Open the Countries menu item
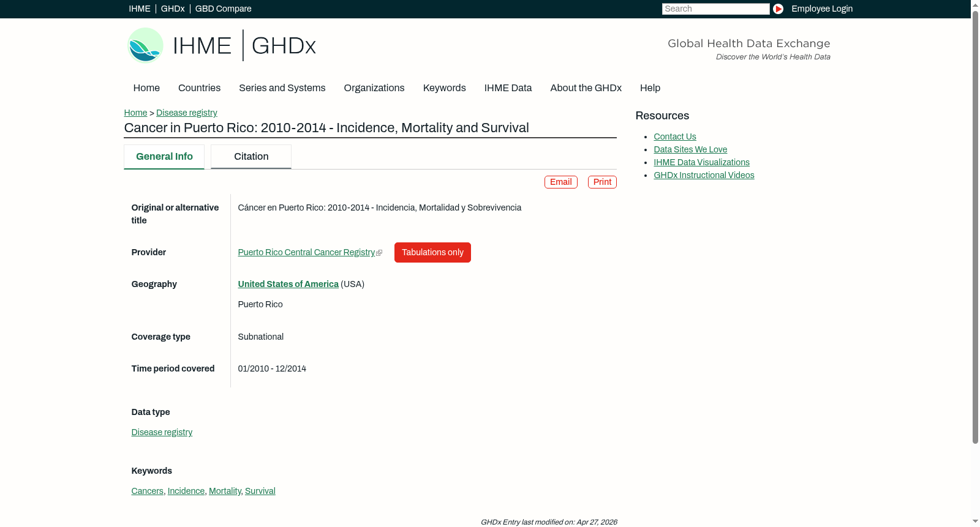980x527 pixels. 199,88
